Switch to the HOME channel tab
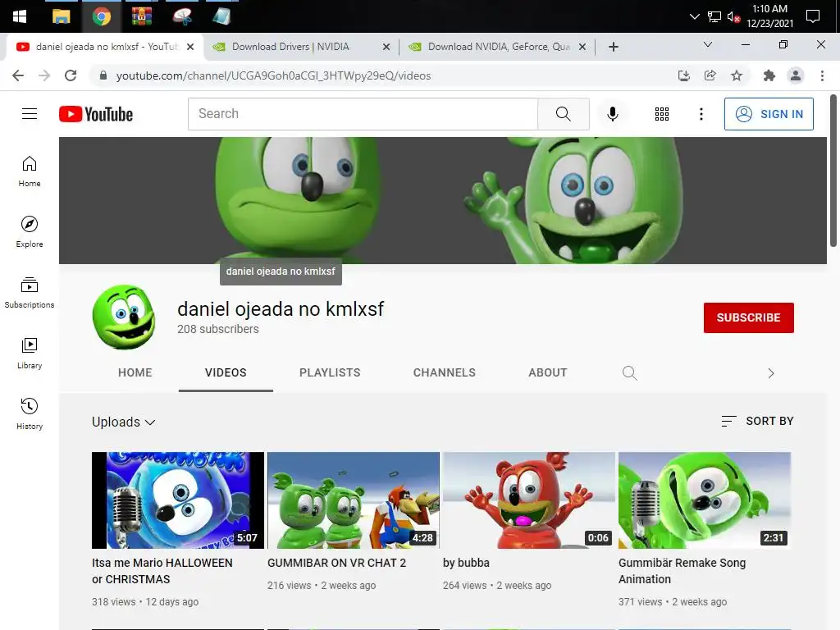Screen dimensions: 840x630 135,373
